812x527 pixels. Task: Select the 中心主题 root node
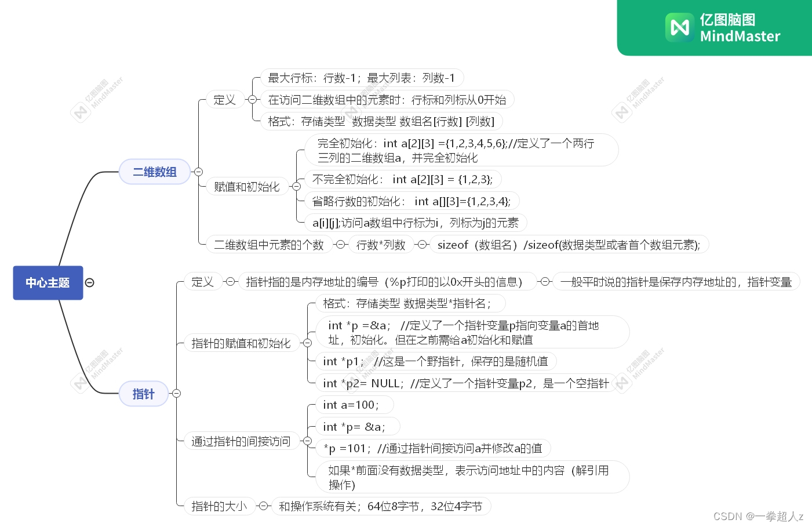click(x=48, y=283)
